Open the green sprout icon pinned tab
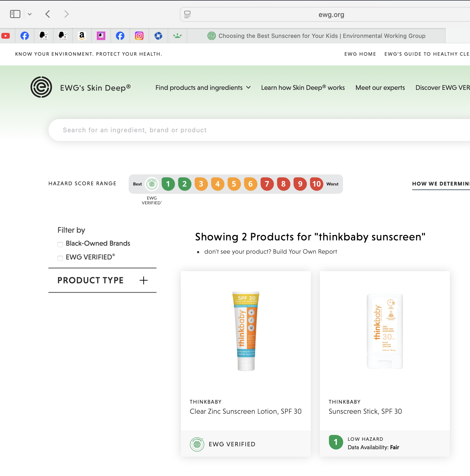Viewport: 470px width, 476px height. (177, 36)
